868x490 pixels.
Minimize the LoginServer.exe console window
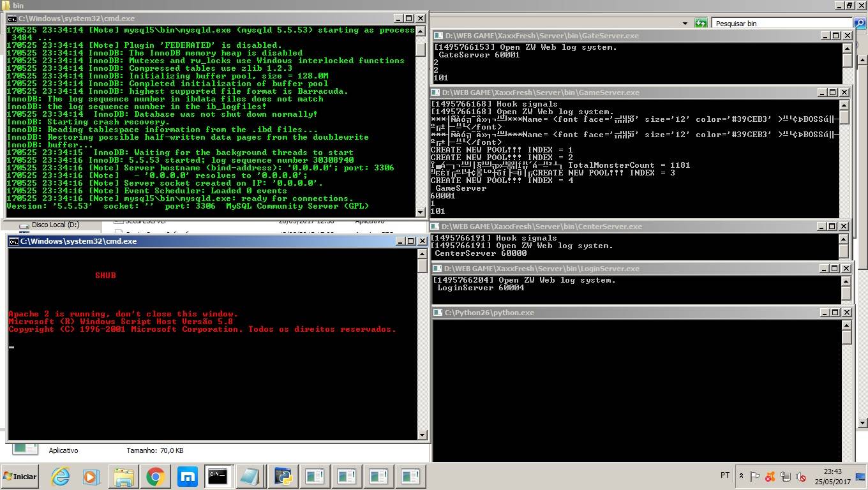tap(824, 269)
